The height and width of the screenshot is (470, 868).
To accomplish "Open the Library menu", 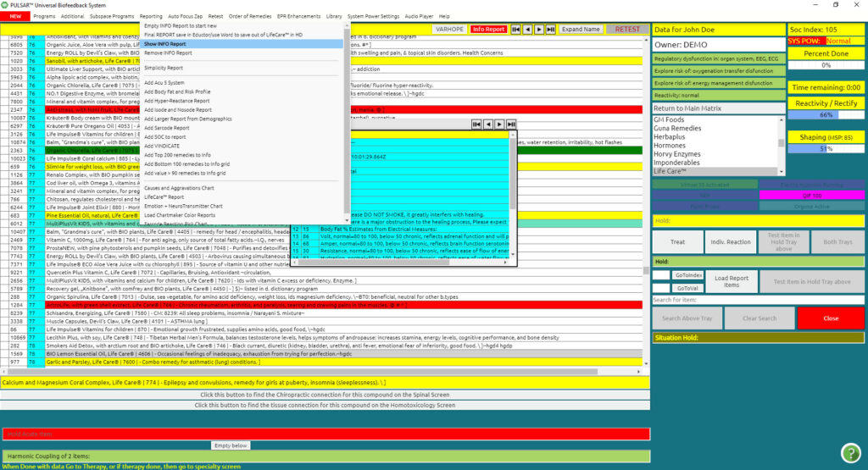I will point(334,16).
